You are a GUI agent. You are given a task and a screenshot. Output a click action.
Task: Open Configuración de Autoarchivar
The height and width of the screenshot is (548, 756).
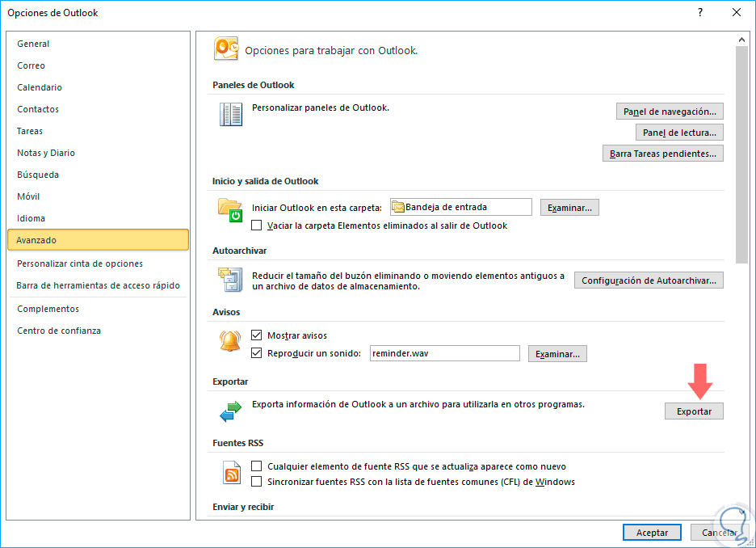point(649,280)
